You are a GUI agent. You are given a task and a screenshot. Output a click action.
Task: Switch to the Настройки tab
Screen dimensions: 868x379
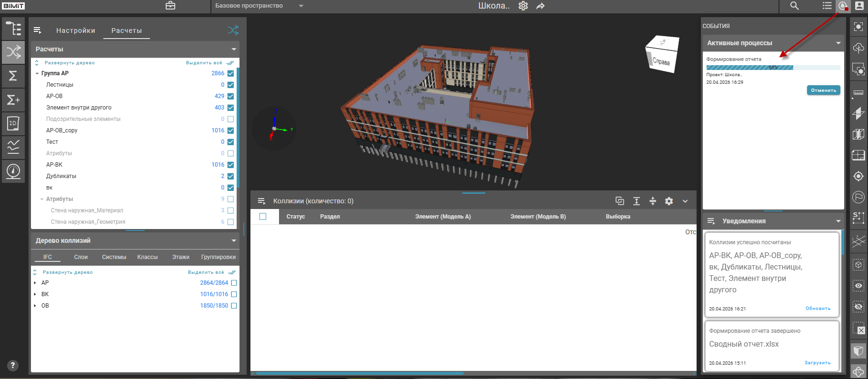pyautogui.click(x=76, y=30)
